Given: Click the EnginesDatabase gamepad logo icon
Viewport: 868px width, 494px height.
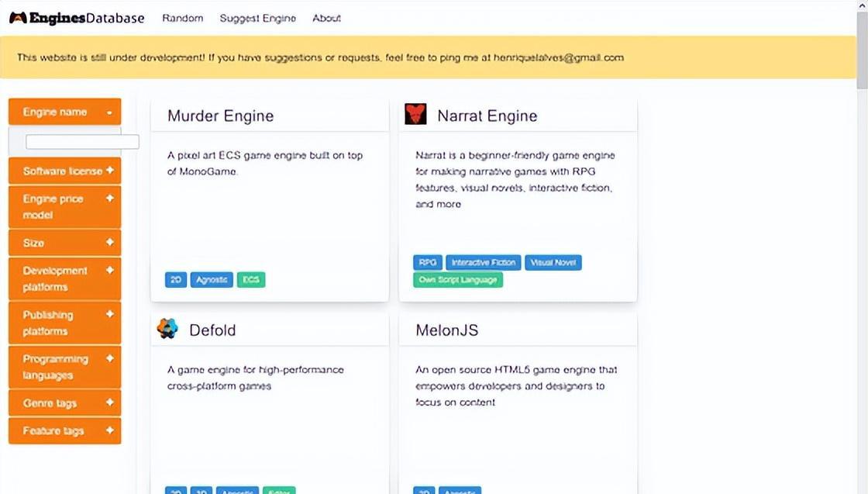Looking at the screenshot, I should [x=18, y=19].
